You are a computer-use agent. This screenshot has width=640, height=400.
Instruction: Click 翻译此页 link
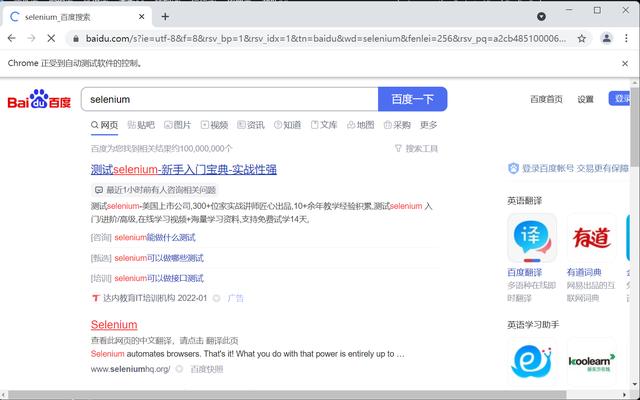pyautogui.click(x=222, y=340)
